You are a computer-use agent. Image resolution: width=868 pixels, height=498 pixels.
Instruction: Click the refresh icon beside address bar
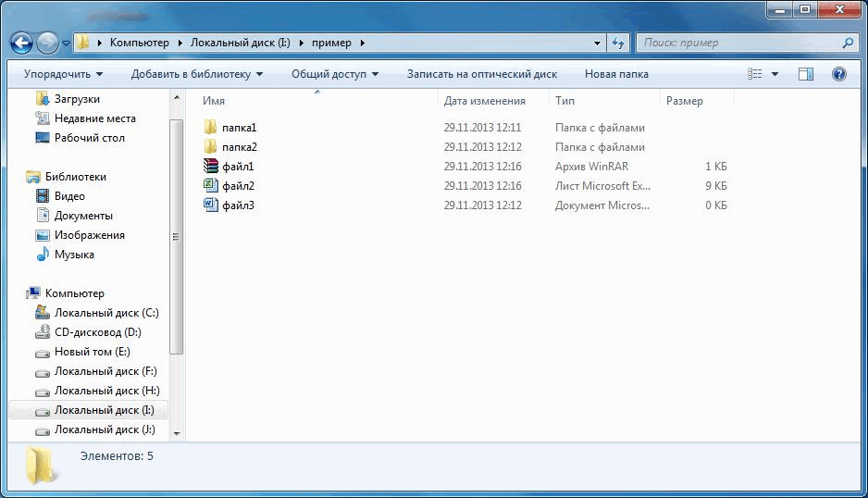coord(619,43)
